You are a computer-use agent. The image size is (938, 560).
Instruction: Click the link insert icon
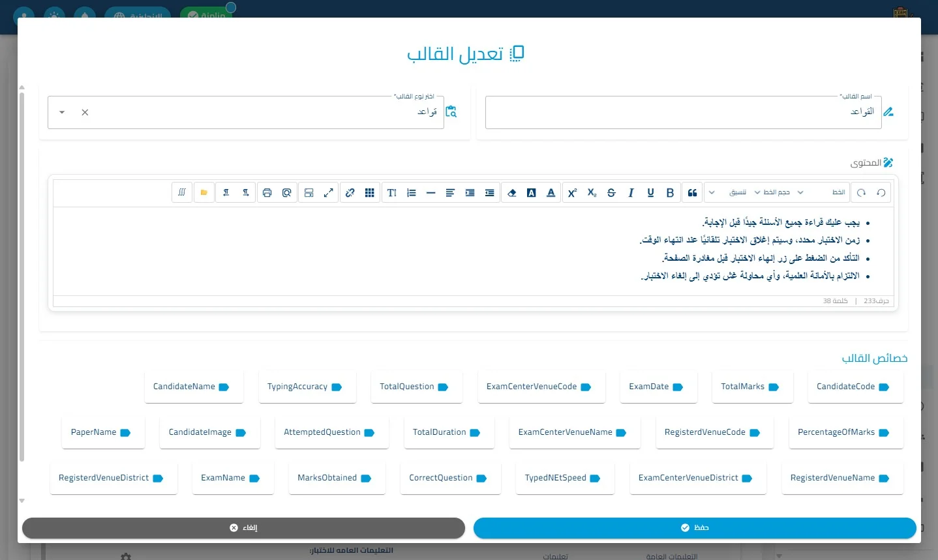(350, 193)
